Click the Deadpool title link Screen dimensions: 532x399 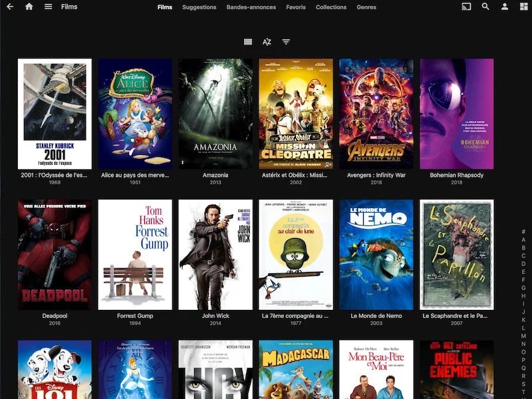[x=55, y=316]
